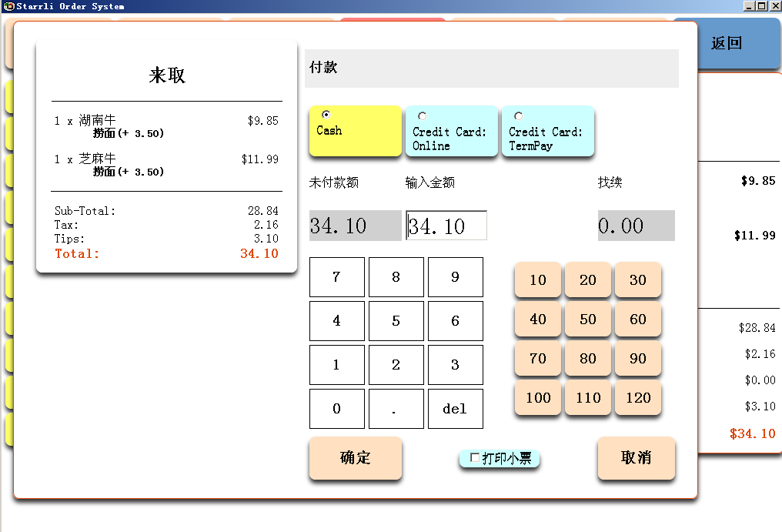Enable the 打印小票 print receipt checkbox
Screen dimensions: 782x532
pyautogui.click(x=475, y=458)
